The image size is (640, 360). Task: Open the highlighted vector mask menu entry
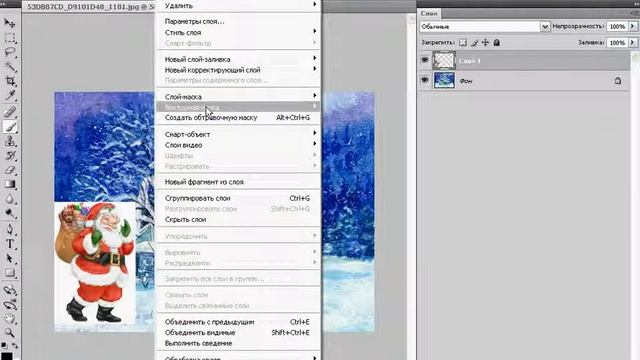(x=239, y=107)
